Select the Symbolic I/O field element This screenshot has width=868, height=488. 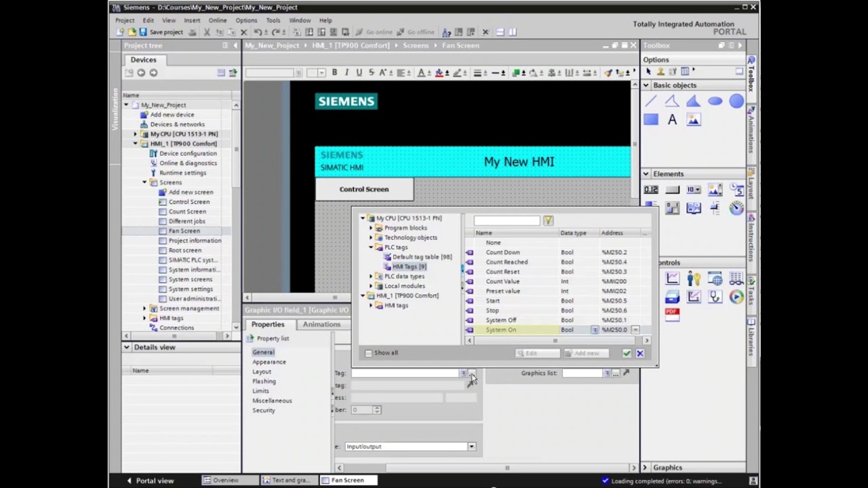click(693, 190)
